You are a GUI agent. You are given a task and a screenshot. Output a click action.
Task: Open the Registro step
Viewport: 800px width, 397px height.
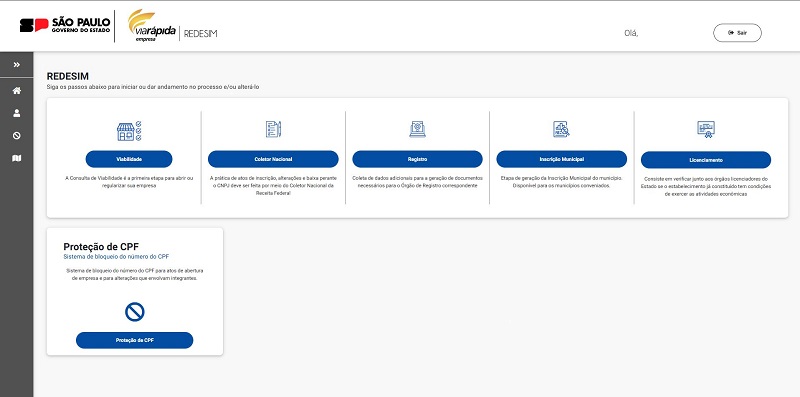pos(417,159)
